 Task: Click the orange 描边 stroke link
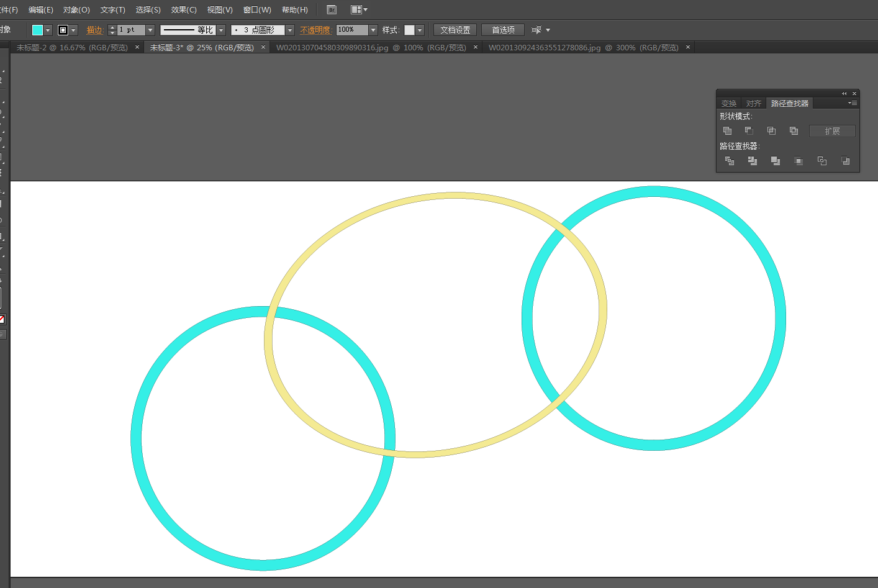[94, 30]
